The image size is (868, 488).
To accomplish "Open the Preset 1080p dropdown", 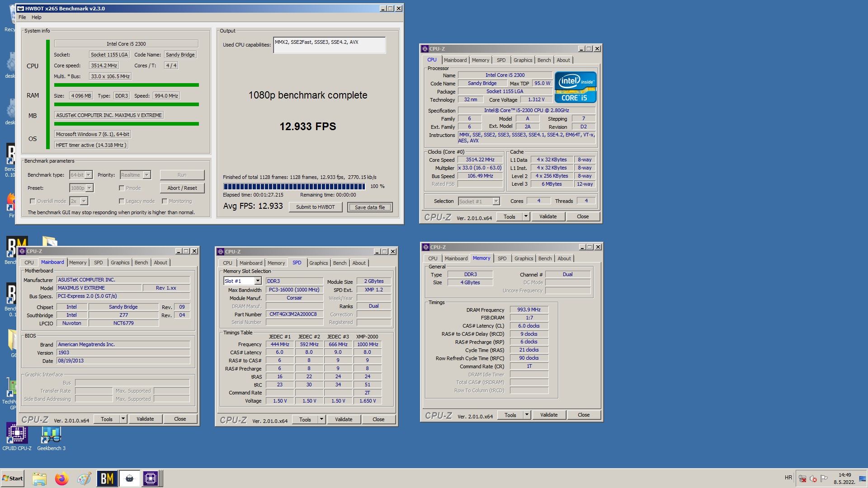I will (x=90, y=188).
